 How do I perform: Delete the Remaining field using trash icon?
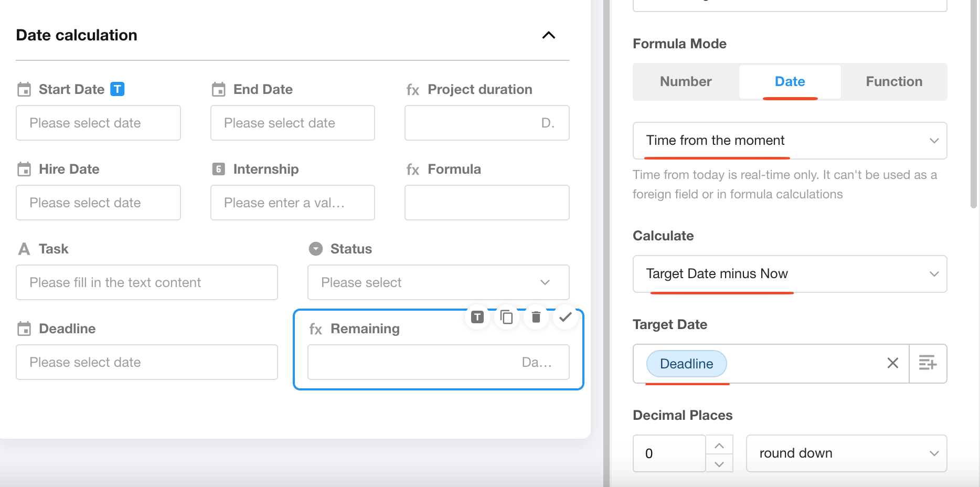(536, 317)
